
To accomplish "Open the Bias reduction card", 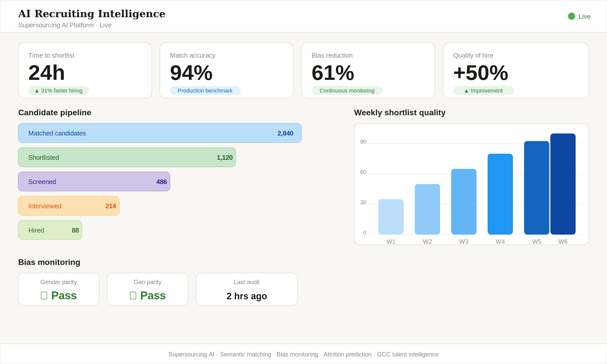I will (x=368, y=70).
